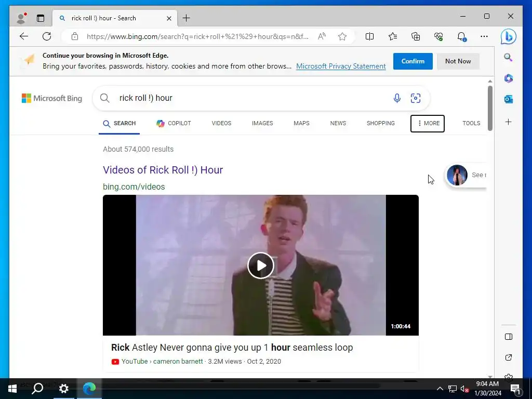Viewport: 532px width, 399px height.
Task: Open Microsoft Privacy Statement link
Action: click(x=341, y=66)
